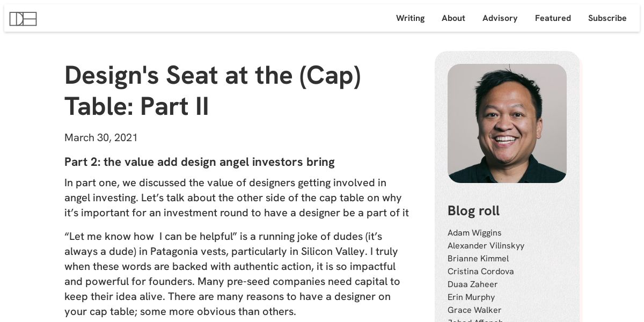Open the Advisory nav link
644x322 pixels.
500,18
